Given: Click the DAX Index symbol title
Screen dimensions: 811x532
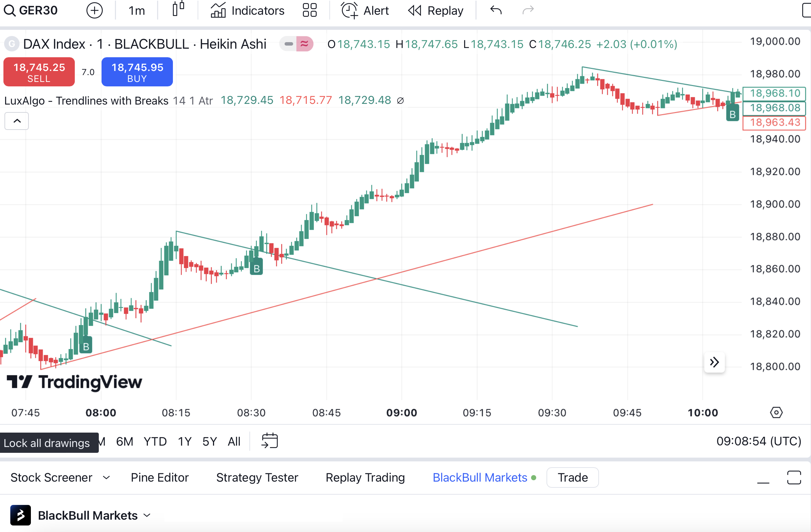Looking at the screenshot, I should point(145,44).
